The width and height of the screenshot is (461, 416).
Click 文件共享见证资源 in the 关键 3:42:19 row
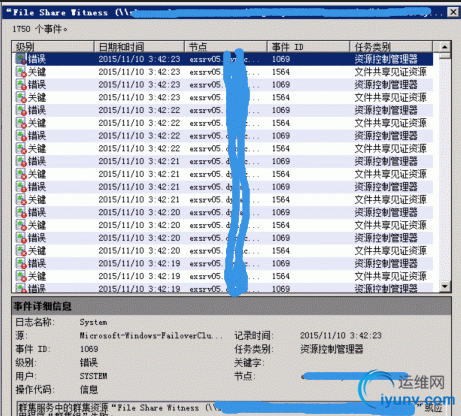[390, 276]
